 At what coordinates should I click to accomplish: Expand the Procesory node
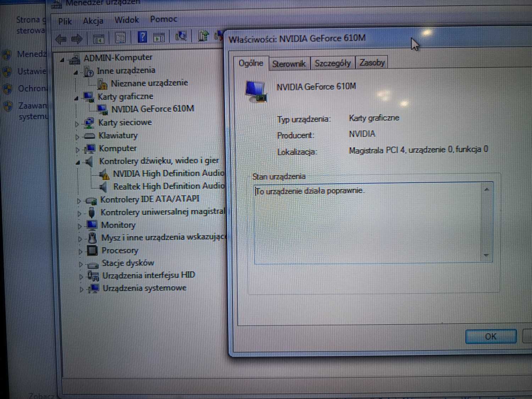pyautogui.click(x=81, y=252)
